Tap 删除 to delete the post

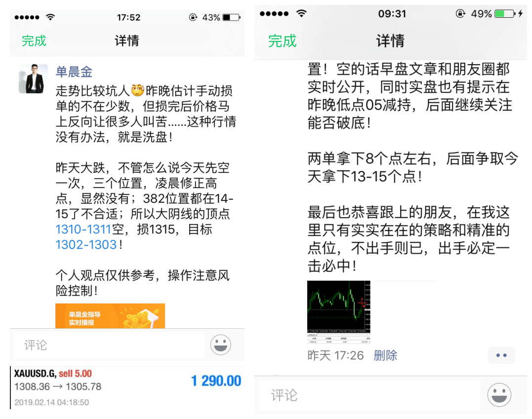tap(385, 355)
